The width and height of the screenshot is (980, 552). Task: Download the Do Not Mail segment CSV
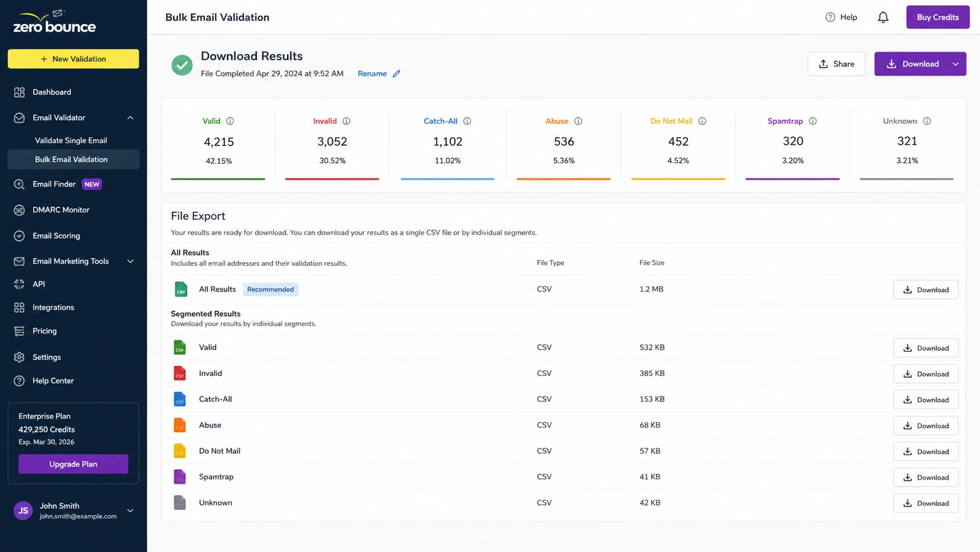pyautogui.click(x=925, y=452)
